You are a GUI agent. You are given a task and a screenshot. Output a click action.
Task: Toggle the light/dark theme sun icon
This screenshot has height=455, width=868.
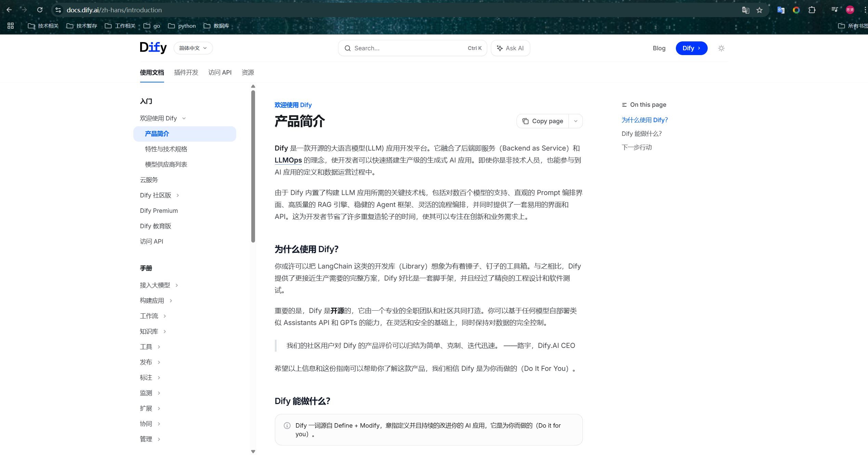coord(721,48)
